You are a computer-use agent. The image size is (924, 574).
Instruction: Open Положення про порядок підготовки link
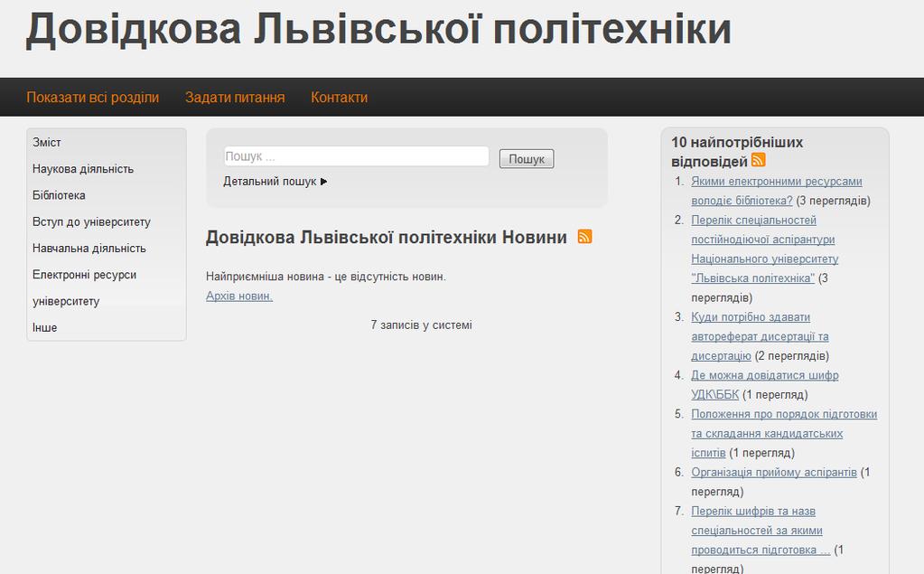(x=784, y=433)
